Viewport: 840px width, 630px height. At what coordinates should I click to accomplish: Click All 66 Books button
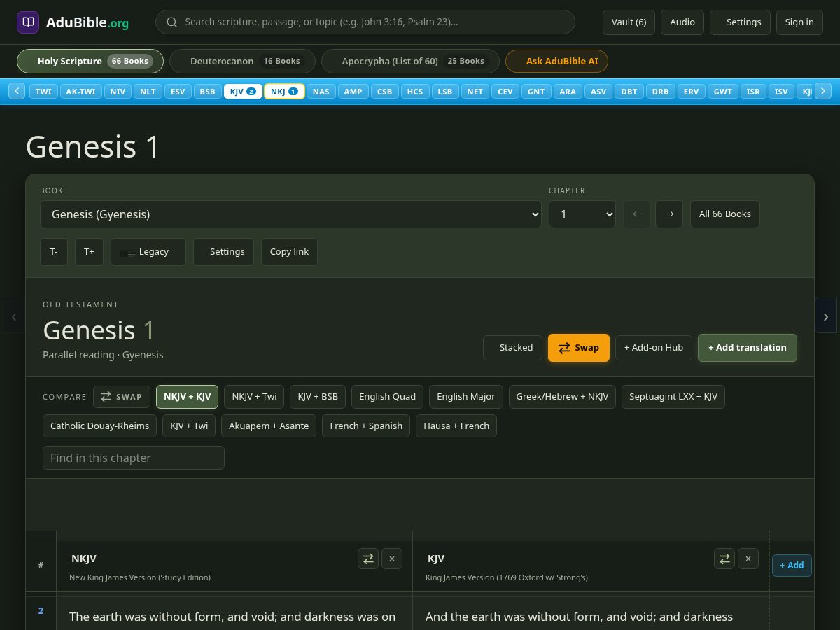(724, 214)
